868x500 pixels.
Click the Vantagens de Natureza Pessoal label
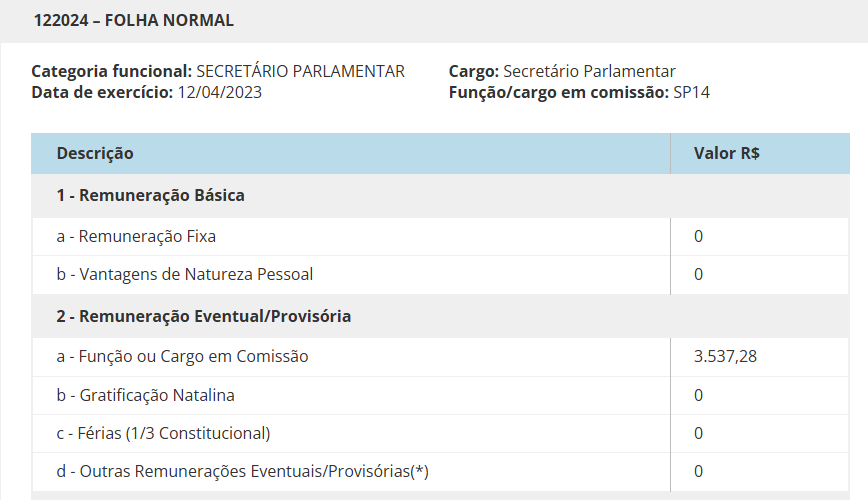coord(191,274)
